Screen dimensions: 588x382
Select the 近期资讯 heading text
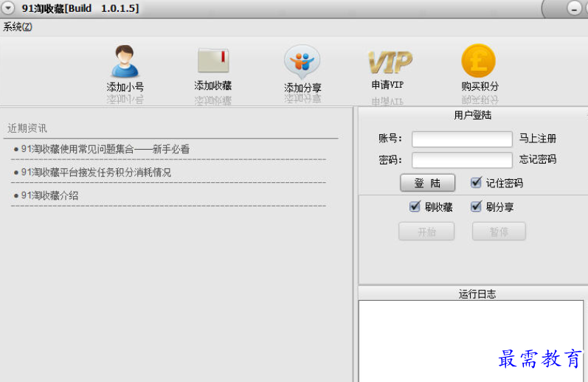pyautogui.click(x=27, y=128)
